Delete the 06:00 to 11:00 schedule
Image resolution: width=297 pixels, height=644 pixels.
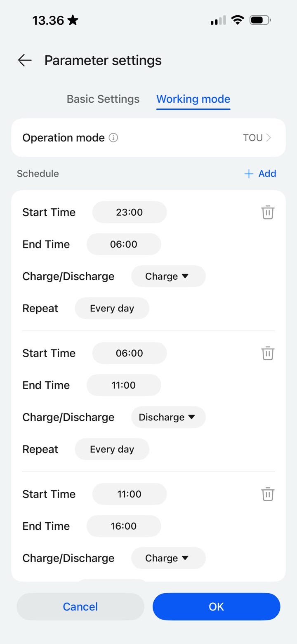pos(268,353)
